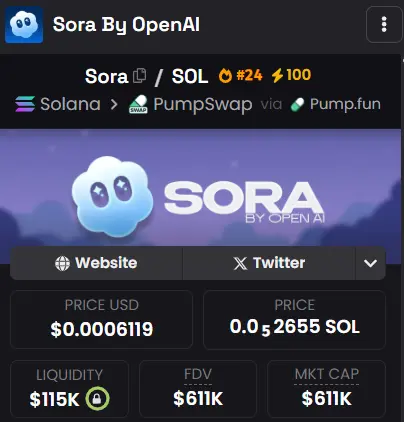
Task: Click the FDV value box
Action: [x=198, y=389]
